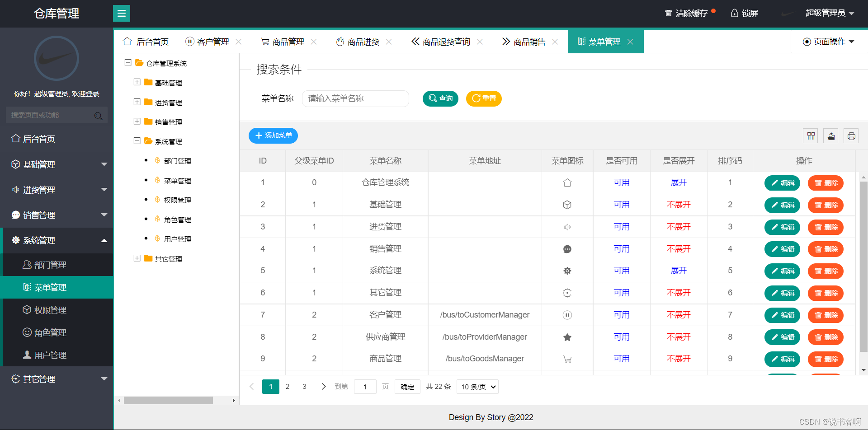Viewport: 868px width, 430px height.
Task: Click the sidebar search page input
Action: (x=57, y=115)
